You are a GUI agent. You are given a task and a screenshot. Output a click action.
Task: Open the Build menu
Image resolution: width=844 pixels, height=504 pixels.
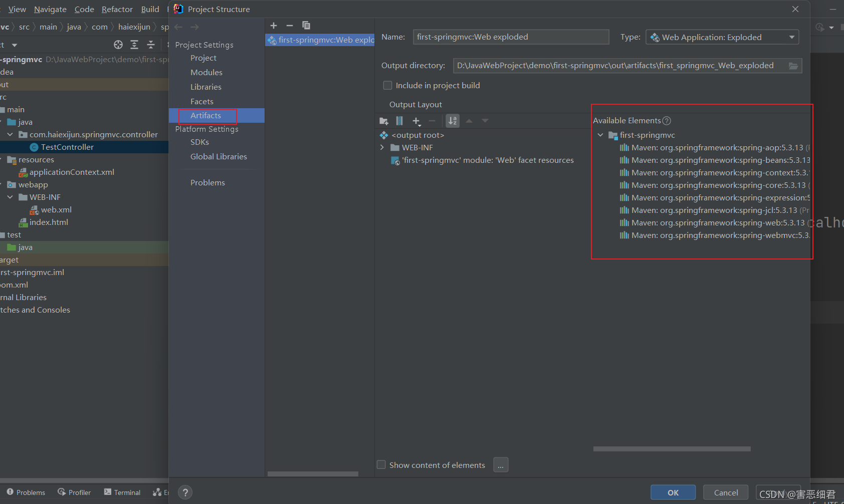(150, 9)
